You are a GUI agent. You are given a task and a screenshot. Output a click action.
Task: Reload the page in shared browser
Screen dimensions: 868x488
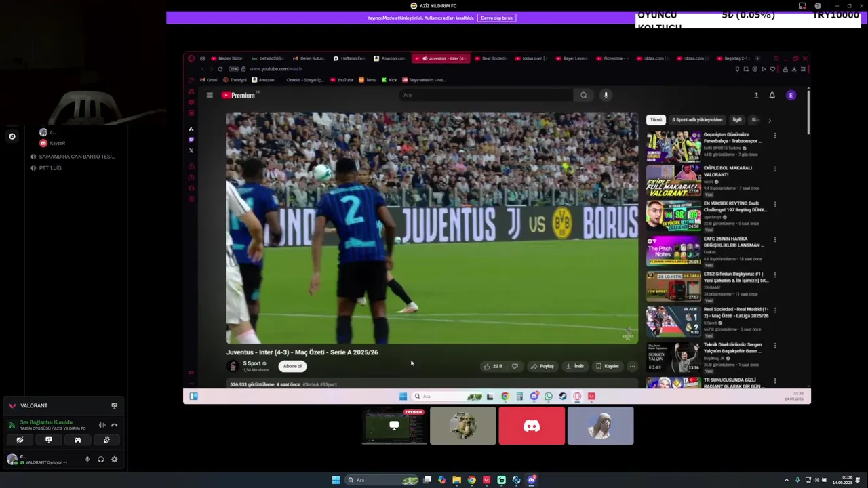tap(220, 69)
